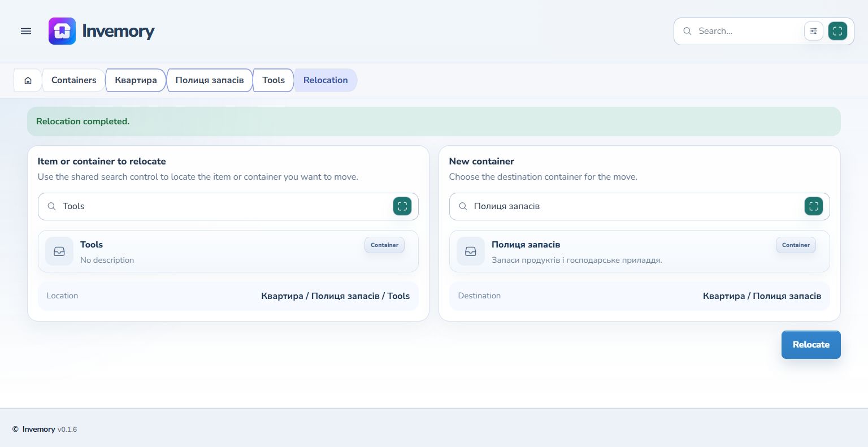Go to Tools breadcrumb
This screenshot has width=868, height=447.
tap(274, 80)
